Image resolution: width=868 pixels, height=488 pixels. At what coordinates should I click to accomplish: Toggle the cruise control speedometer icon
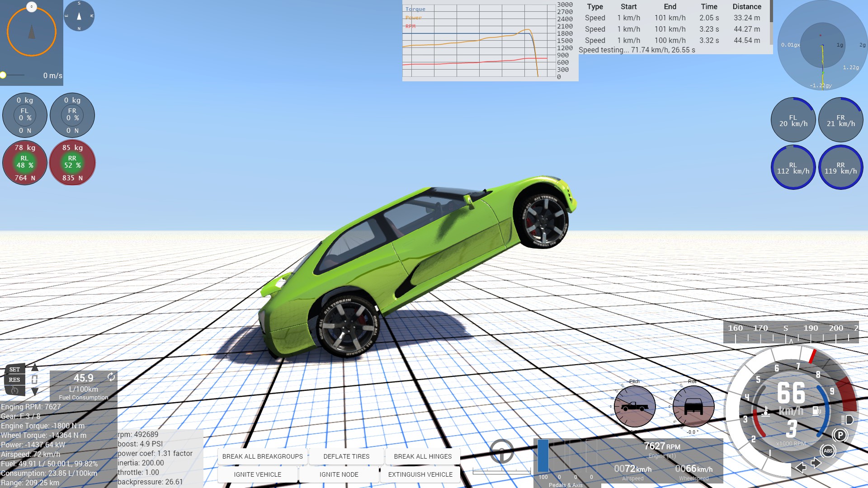click(x=14, y=390)
